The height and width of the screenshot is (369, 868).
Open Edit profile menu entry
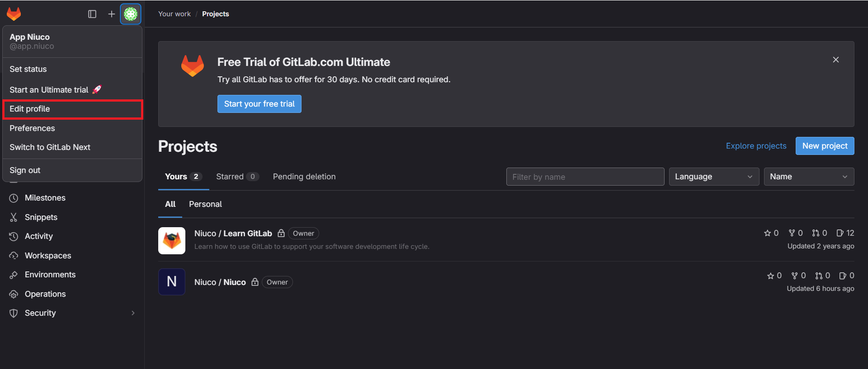coord(72,109)
